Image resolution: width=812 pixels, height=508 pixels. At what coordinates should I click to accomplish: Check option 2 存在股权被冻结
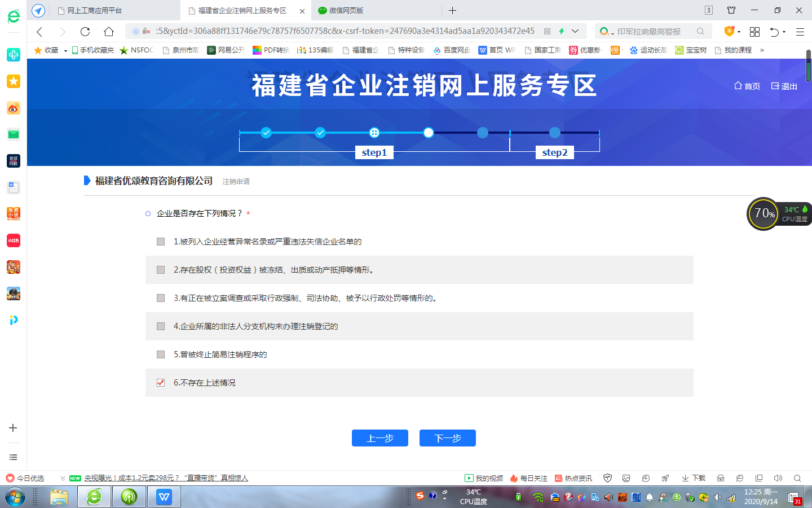click(161, 270)
